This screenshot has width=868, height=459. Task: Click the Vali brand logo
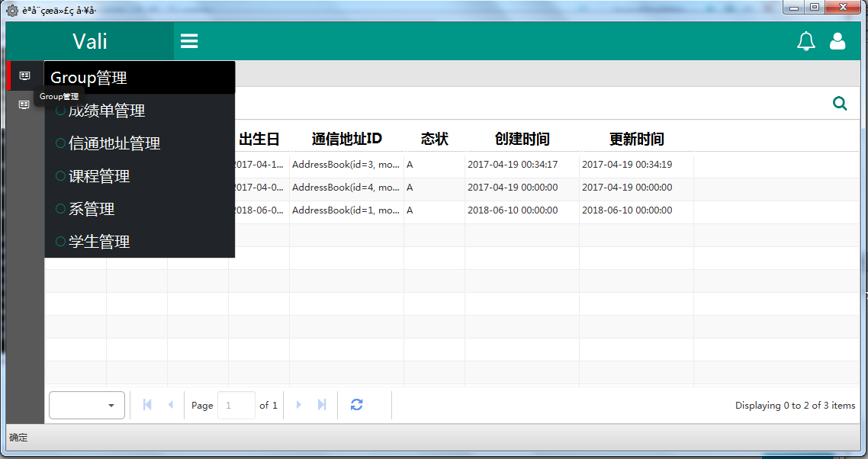pyautogui.click(x=90, y=41)
